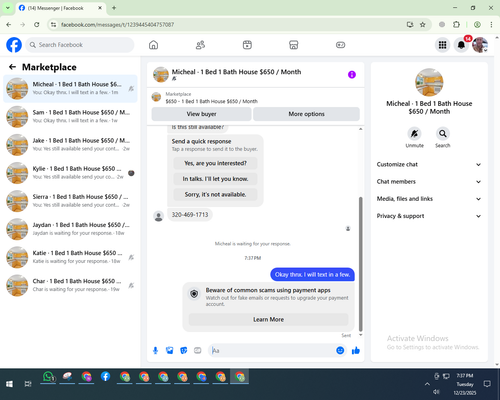Open the Marketplace storefront icon
The height and width of the screenshot is (400, 500).
click(x=293, y=45)
